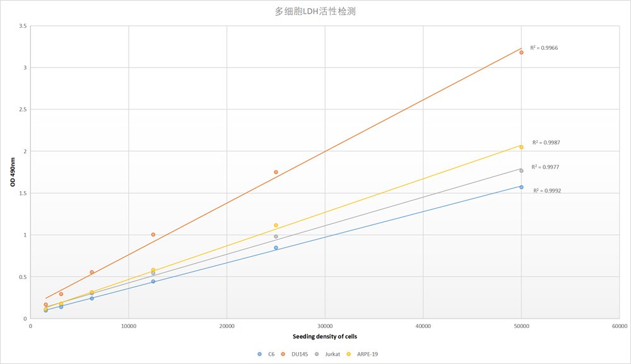631x364 pixels.
Task: Click the chart title 多细胞LDH活性检测
Action: (315, 11)
